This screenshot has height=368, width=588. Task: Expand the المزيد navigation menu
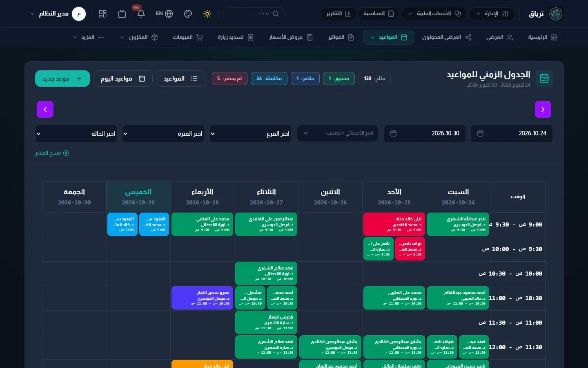pyautogui.click(x=89, y=37)
